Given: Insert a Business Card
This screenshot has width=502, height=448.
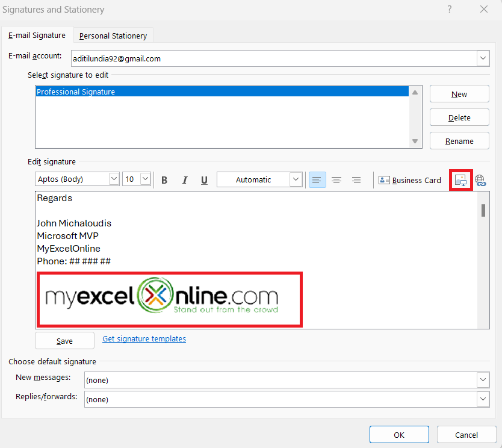Looking at the screenshot, I should pos(410,180).
